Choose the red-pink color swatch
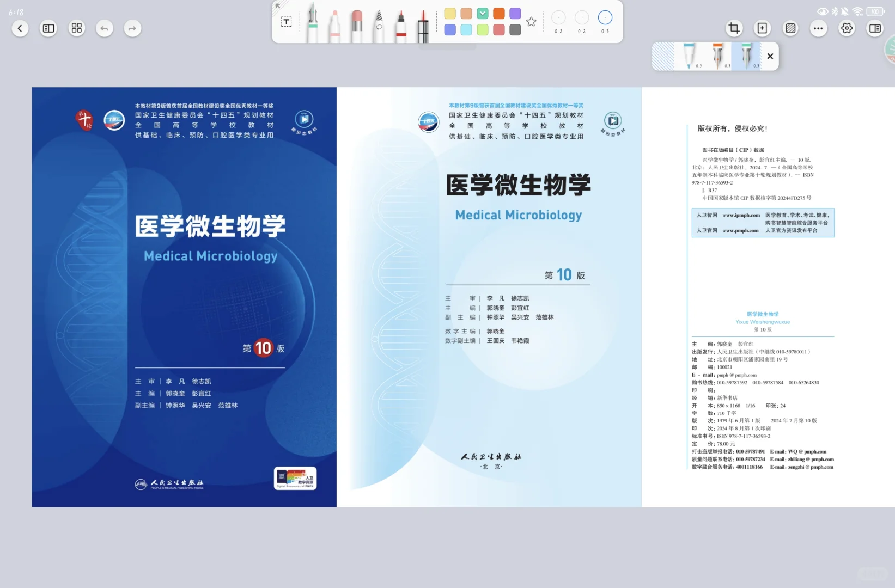Viewport: 895px width, 588px height. (499, 30)
